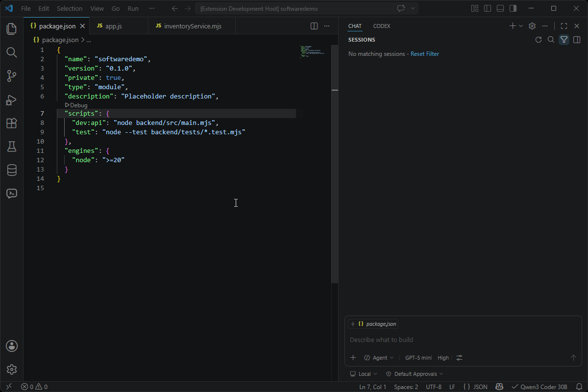This screenshot has width=588, height=392.
Task: Open the editor More Actions ellipsis
Action: (326, 26)
